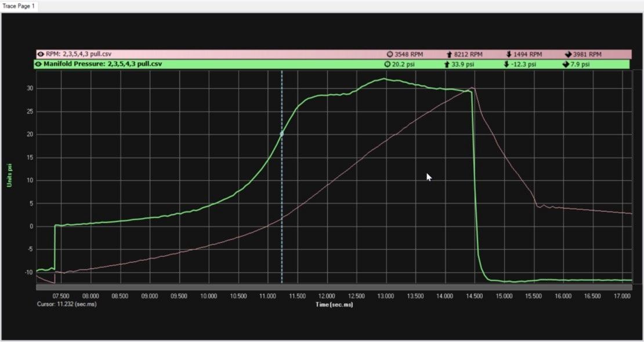Image resolution: width=644 pixels, height=342 pixels.
Task: Click the Units psi axis label
Action: coord(9,176)
